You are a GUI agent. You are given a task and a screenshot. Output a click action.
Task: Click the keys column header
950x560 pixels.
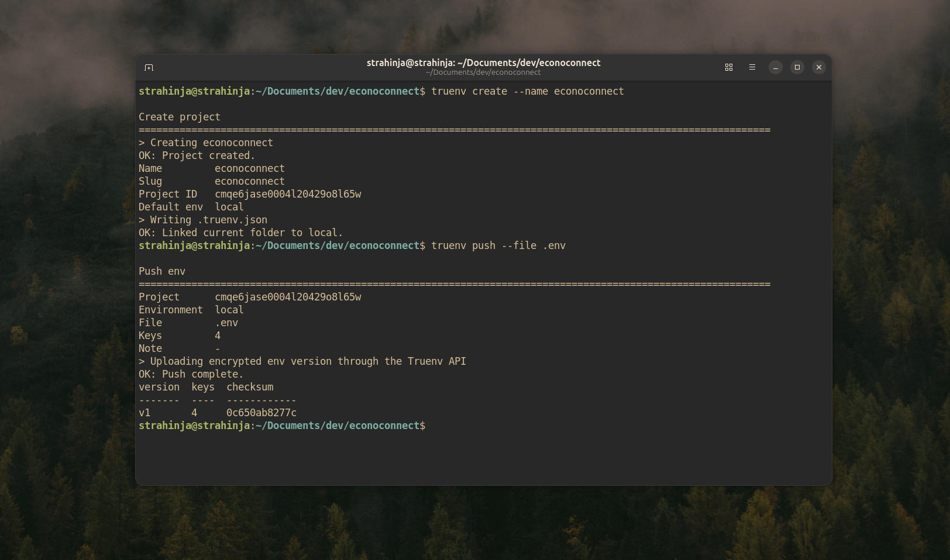(x=203, y=387)
